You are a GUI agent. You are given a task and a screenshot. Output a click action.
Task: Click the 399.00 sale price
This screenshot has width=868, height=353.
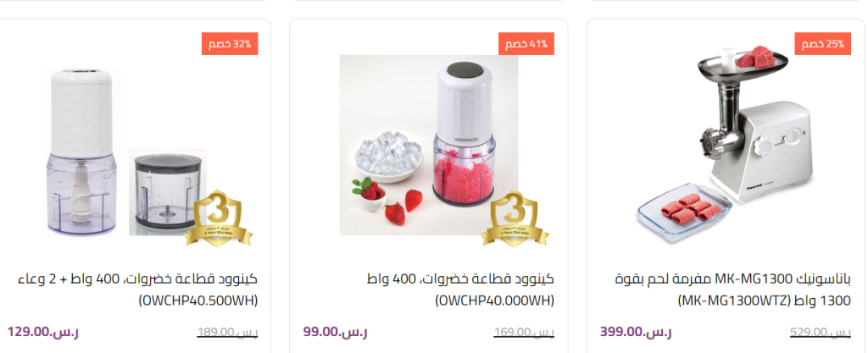pos(636,332)
